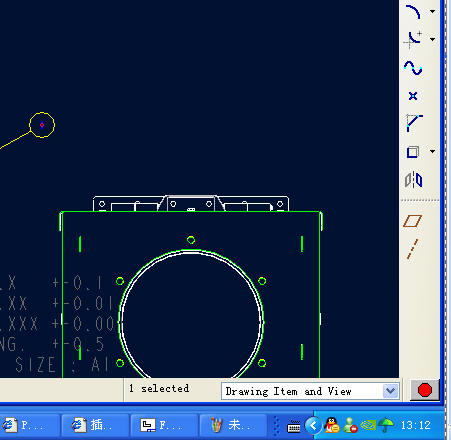451x440 pixels.
Task: Open the Fillet tool flyout arrow
Action: pyautogui.click(x=433, y=40)
